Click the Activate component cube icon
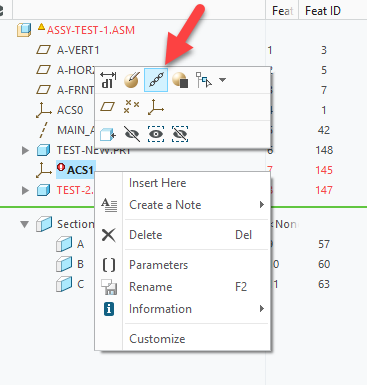 tap(108, 134)
